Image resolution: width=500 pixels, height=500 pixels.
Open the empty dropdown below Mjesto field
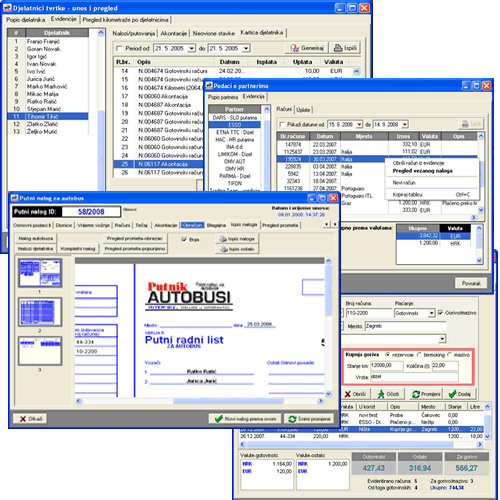pyautogui.click(x=442, y=339)
